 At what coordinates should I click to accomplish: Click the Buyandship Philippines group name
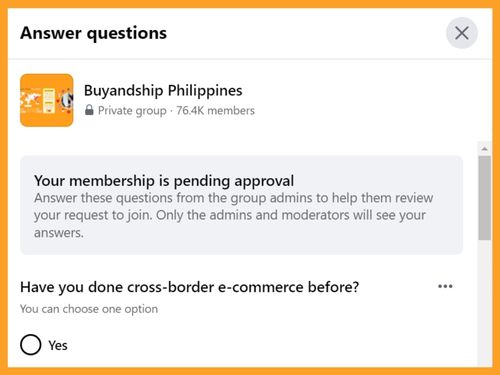tap(163, 91)
